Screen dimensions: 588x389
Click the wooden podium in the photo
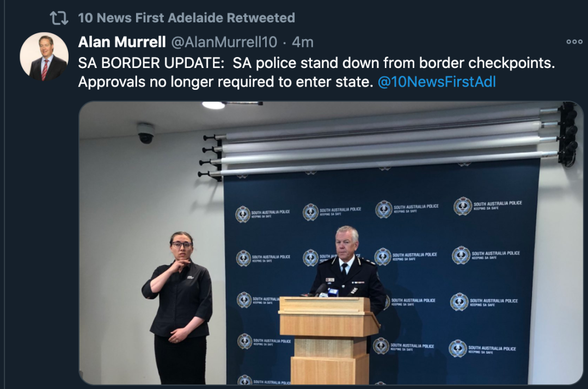click(329, 340)
